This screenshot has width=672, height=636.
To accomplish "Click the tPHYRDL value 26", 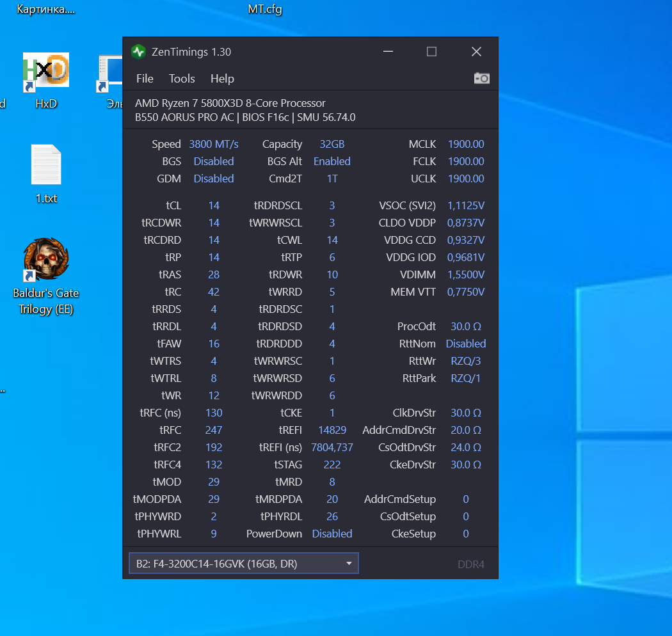I will tap(332, 516).
